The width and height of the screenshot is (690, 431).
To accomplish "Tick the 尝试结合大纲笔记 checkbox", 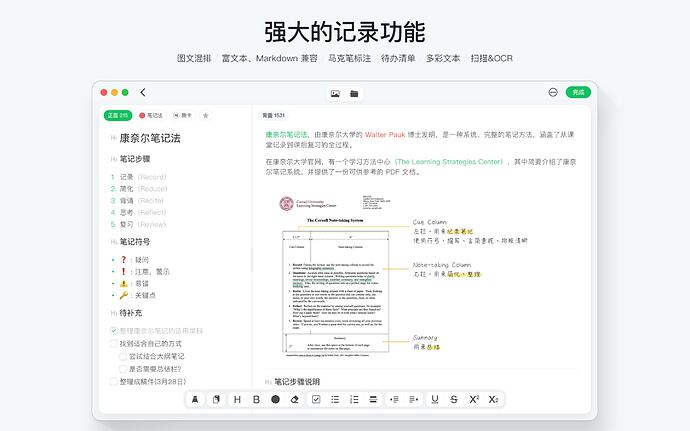I will (x=123, y=356).
